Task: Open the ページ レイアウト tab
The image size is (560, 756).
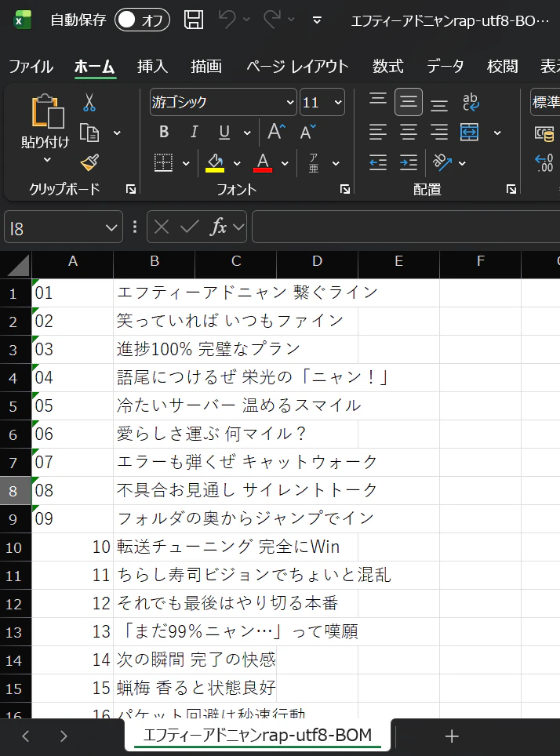Action: [297, 66]
